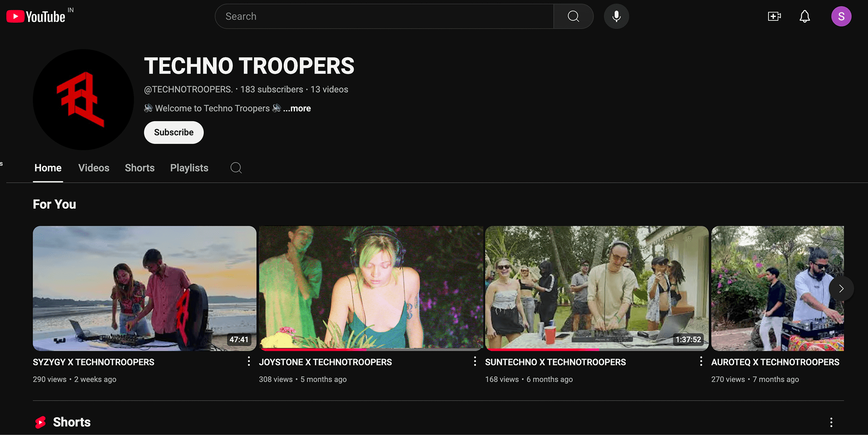Click '6 months ago' under SUNTECHNO video
868x435 pixels.
coord(550,379)
